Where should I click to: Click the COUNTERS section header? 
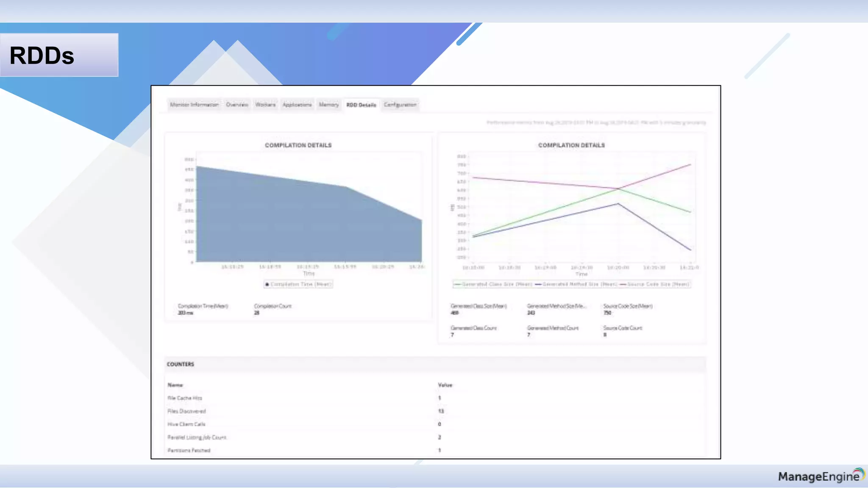(181, 364)
